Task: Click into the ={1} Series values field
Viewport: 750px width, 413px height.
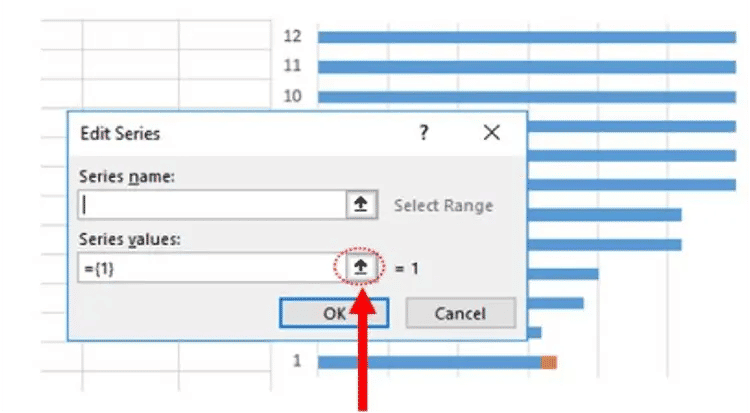Action: pos(212,268)
